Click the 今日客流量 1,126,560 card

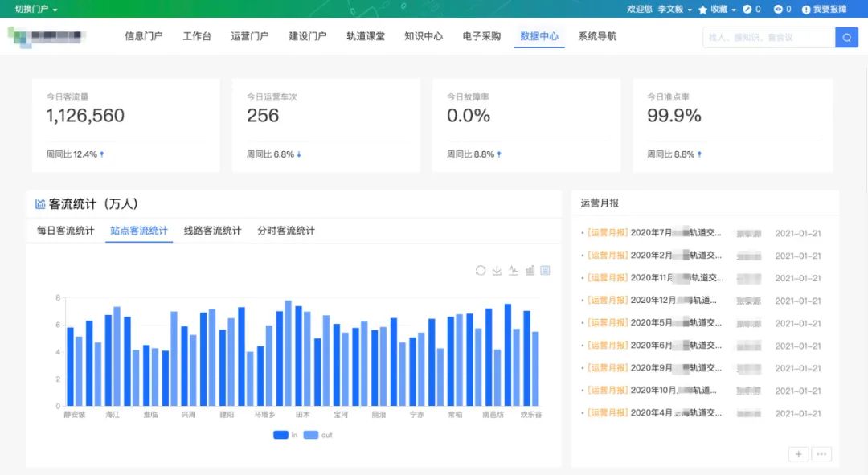125,125
